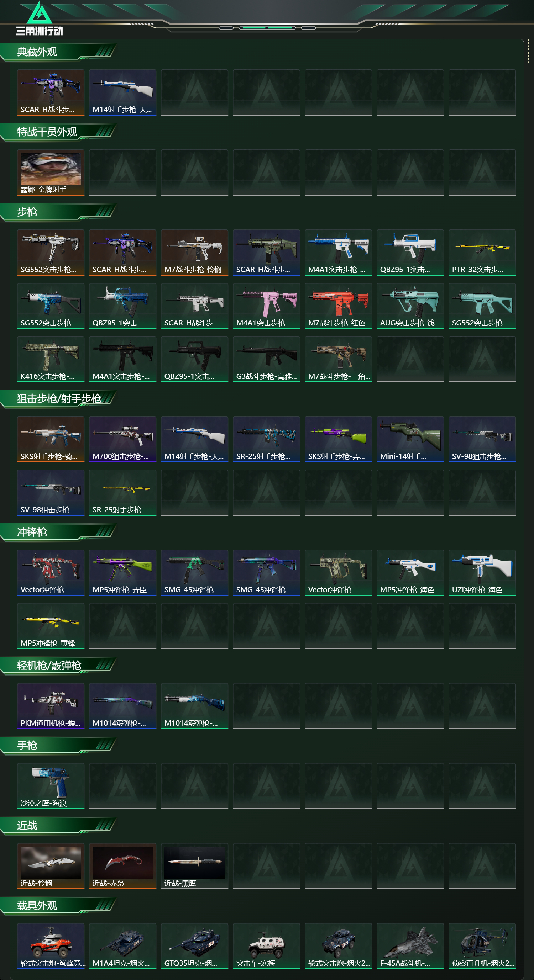
Task: Select the UZI冲锋枪-海色 skin
Action: pos(482,573)
